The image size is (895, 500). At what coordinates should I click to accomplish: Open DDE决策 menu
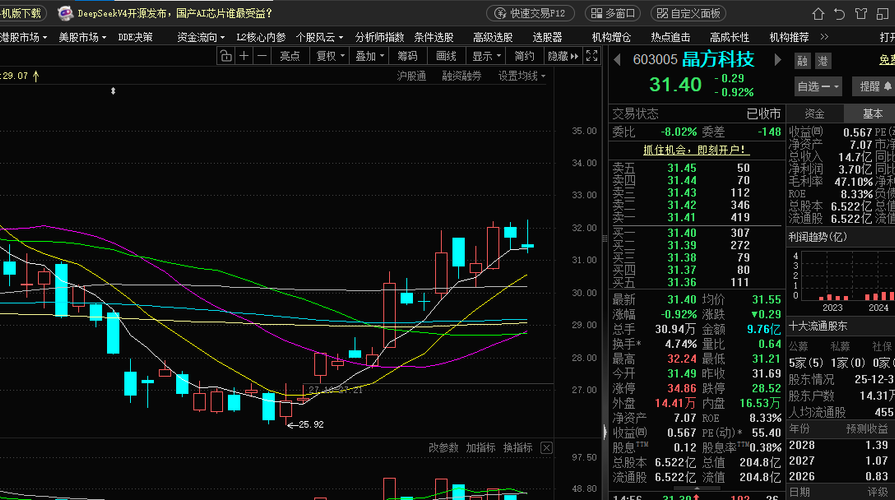point(135,37)
